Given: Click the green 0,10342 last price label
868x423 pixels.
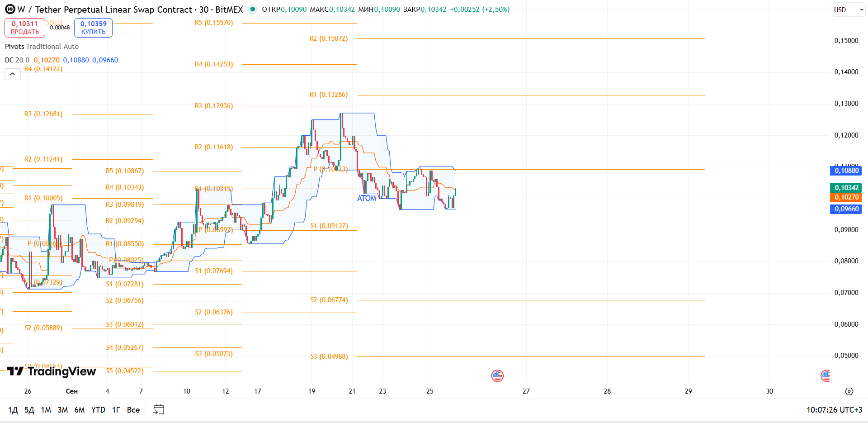Looking at the screenshot, I should (x=846, y=188).
